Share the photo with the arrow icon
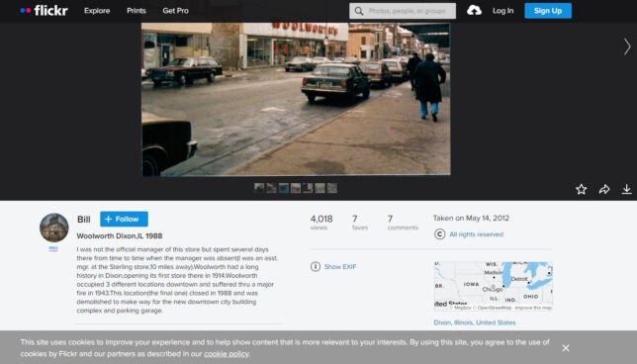Viewport: 637px width, 364px height. 604,189
